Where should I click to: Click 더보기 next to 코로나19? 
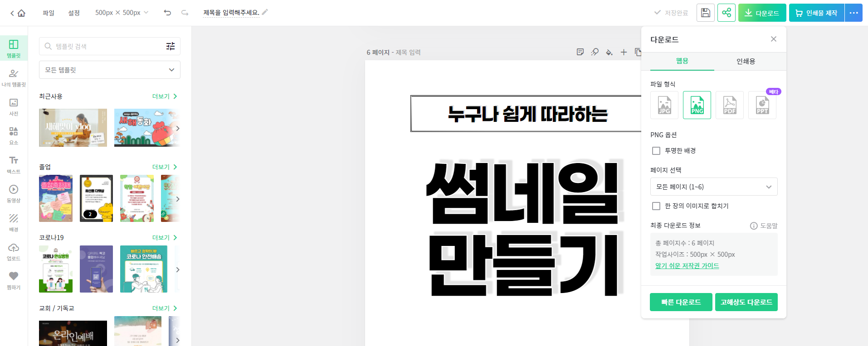165,237
